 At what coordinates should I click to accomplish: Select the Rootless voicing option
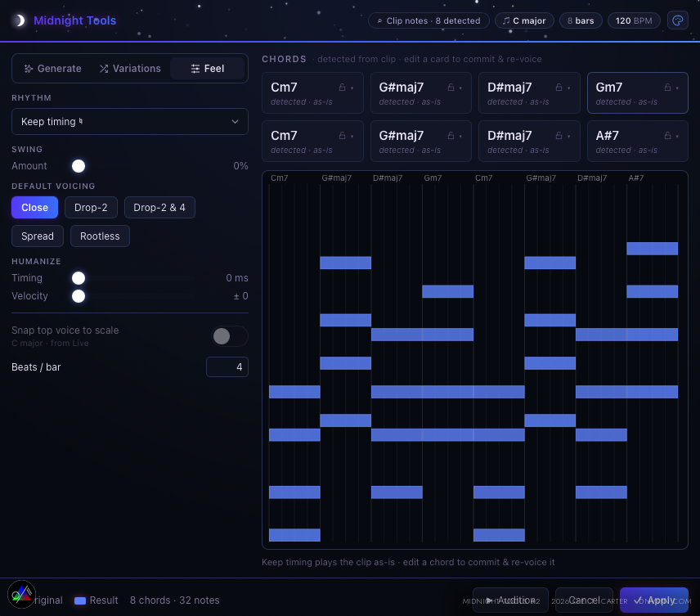click(x=100, y=236)
